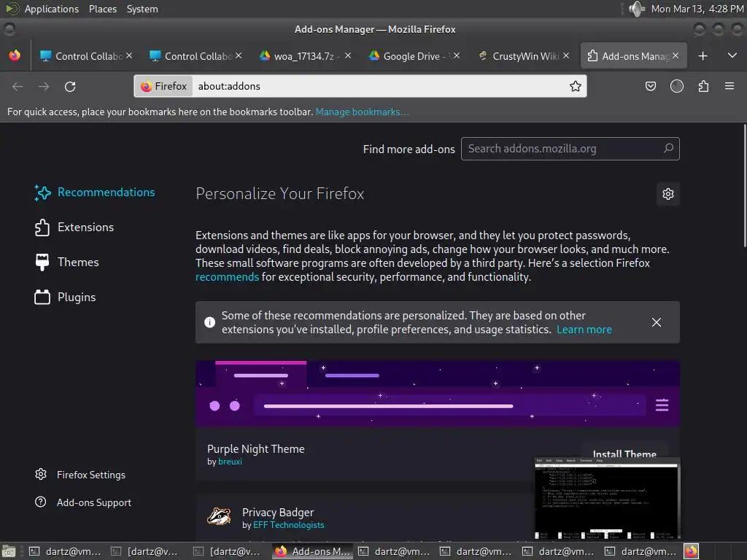Open the Firefox hamburger application menu

click(x=729, y=86)
